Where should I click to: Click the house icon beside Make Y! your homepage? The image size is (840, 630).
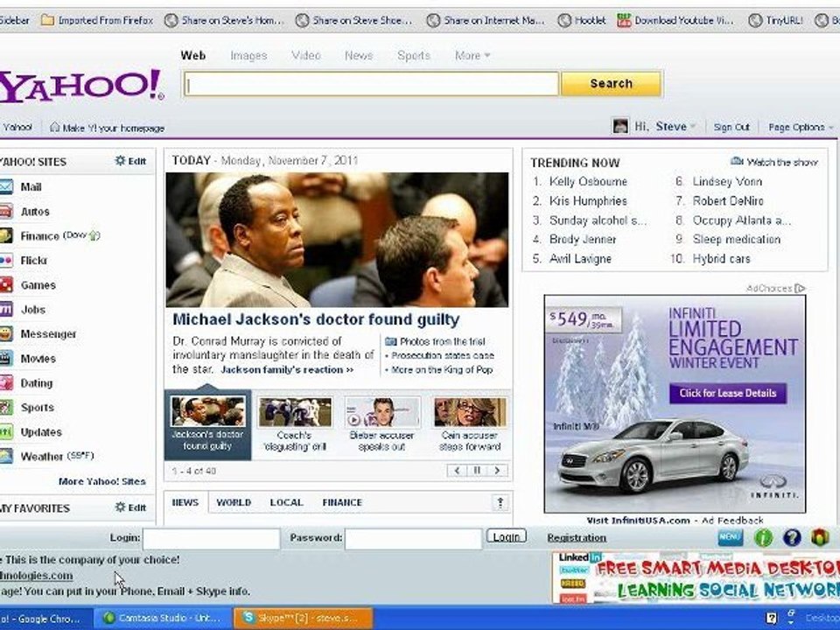pyautogui.click(x=54, y=127)
